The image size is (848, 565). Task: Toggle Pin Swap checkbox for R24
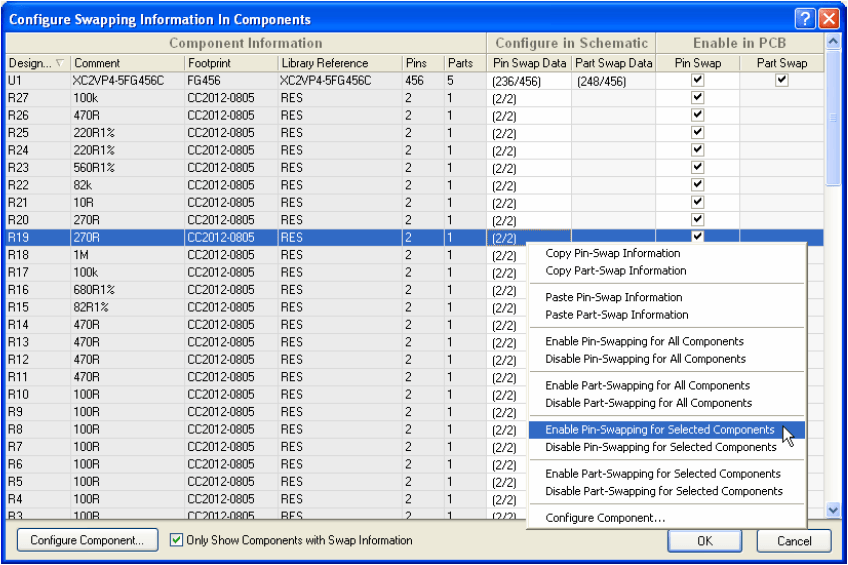[697, 150]
